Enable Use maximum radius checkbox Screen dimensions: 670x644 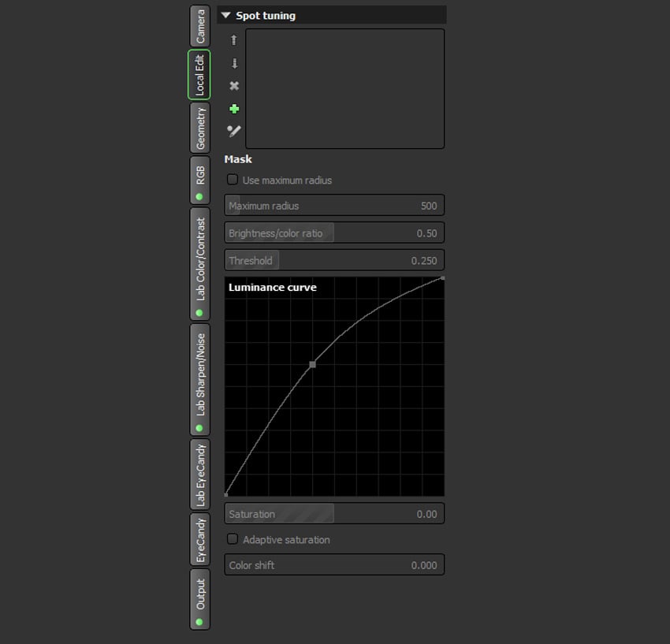[233, 180]
